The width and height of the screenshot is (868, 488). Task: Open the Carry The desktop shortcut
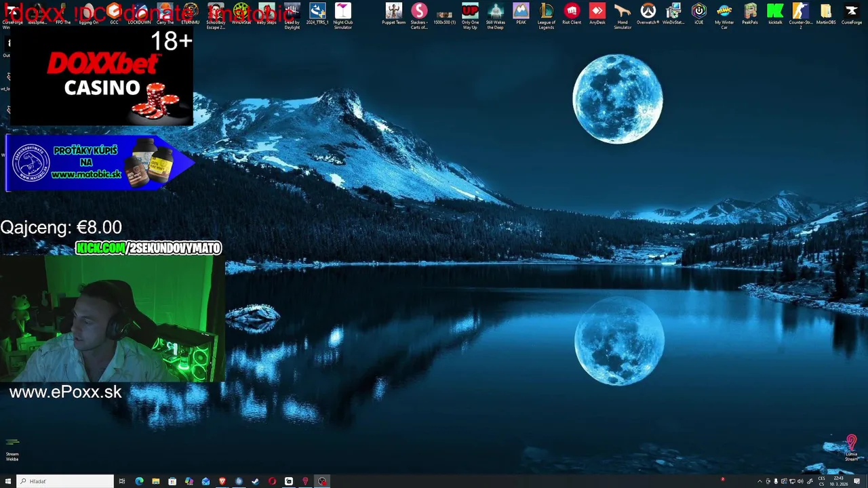pyautogui.click(x=165, y=14)
